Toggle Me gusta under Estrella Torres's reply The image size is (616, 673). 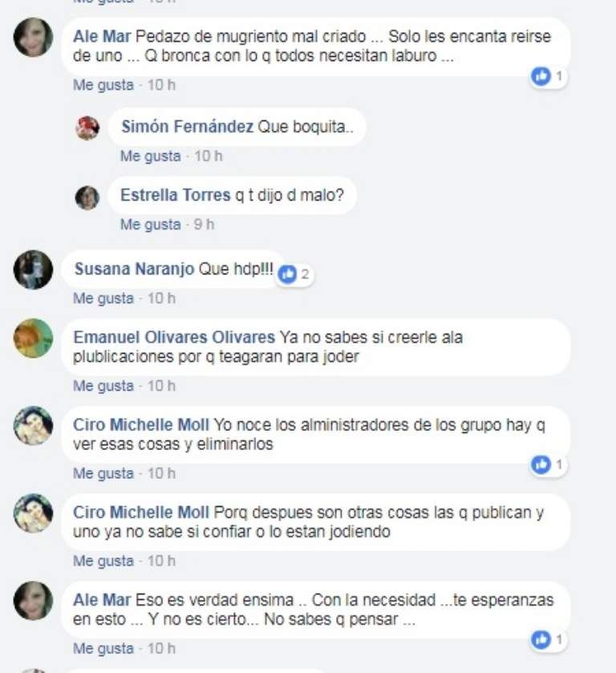click(150, 225)
